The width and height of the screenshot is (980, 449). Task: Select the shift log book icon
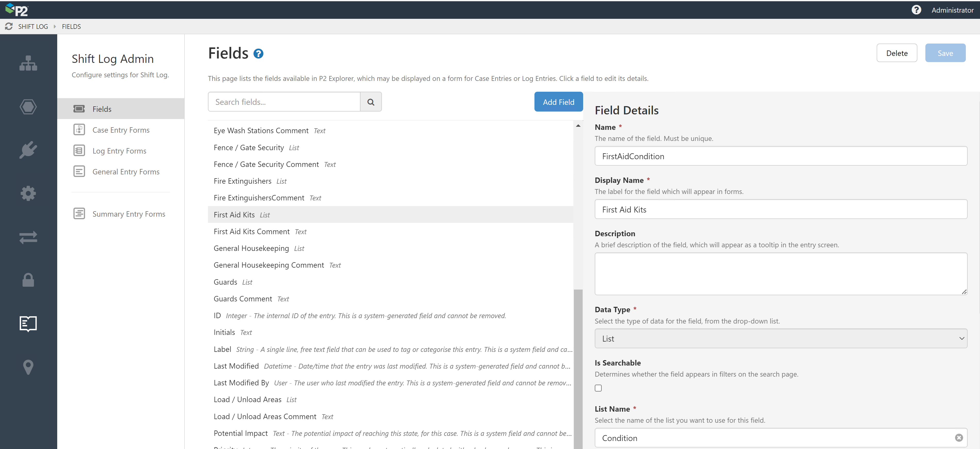pos(28,324)
